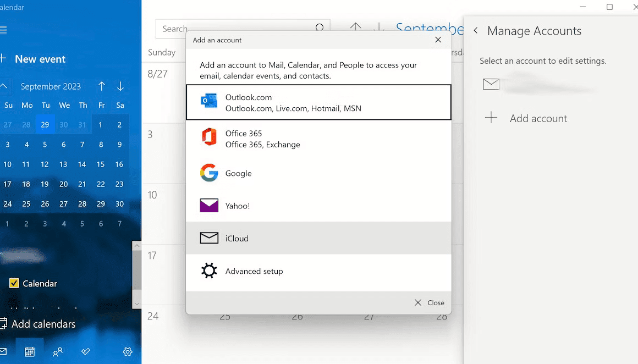Click the Close button at dialog bottom
The width and height of the screenshot is (638, 364).
429,302
